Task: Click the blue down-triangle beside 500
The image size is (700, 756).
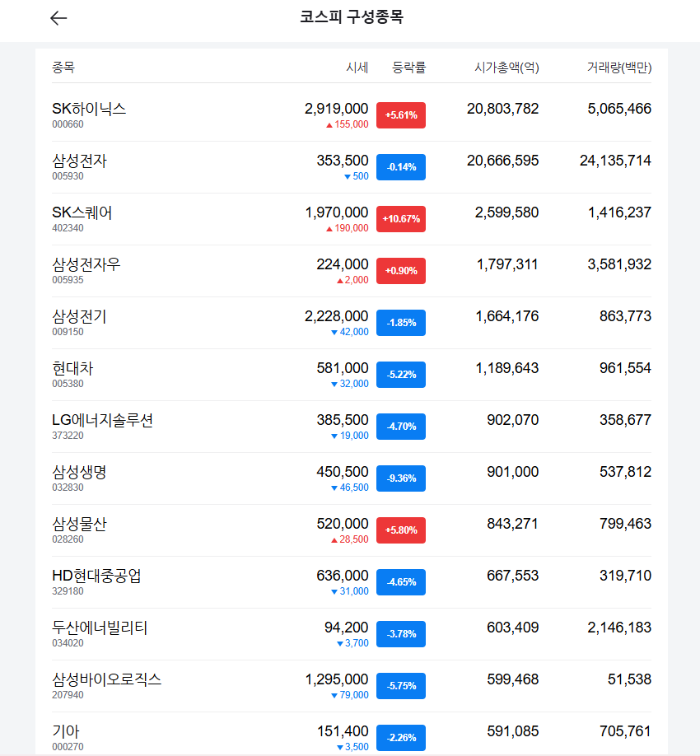Action: pos(348,177)
